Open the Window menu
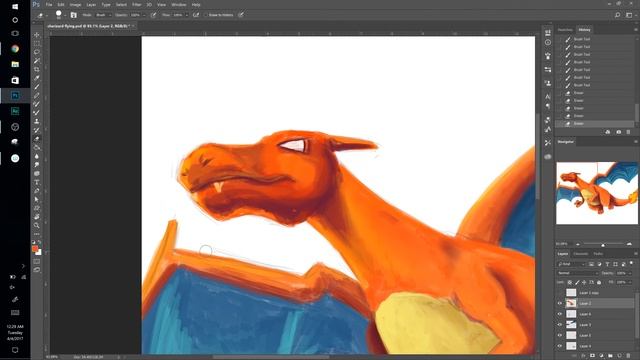This screenshot has width=640, height=360. tap(178, 4)
